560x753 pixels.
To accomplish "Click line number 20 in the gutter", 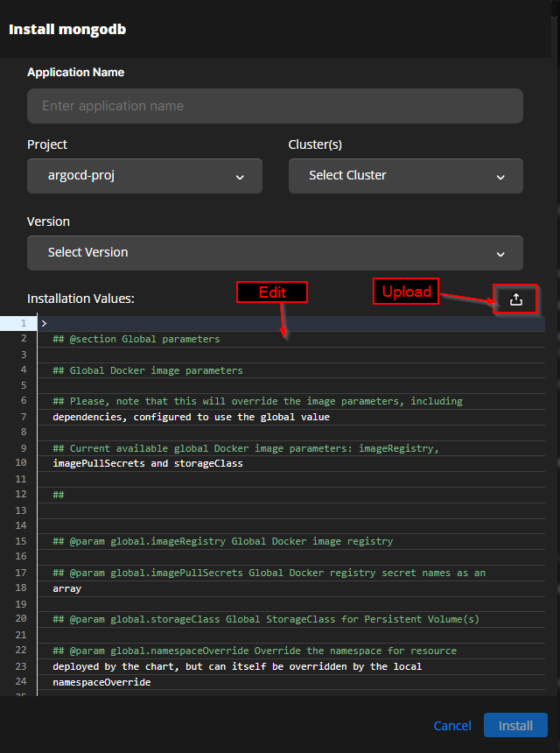I will pos(21,618).
